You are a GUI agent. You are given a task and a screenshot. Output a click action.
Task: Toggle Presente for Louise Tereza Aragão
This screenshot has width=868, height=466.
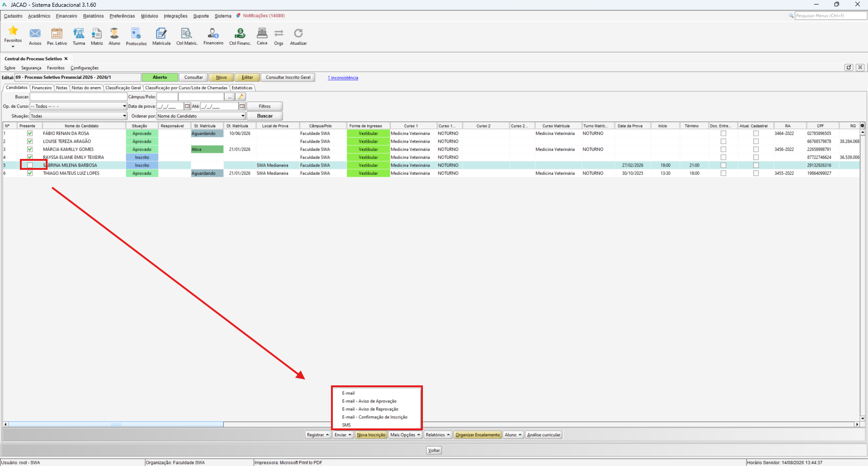pyautogui.click(x=30, y=141)
